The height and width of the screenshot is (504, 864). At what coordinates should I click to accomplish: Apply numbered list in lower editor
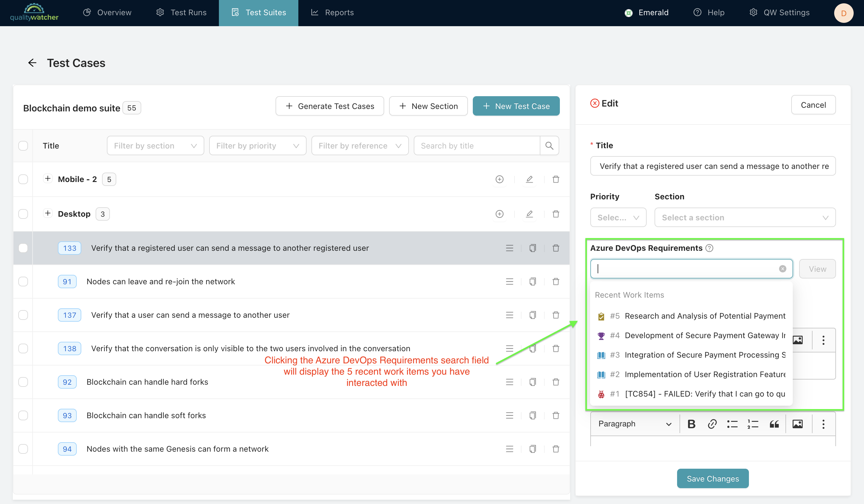coord(753,424)
